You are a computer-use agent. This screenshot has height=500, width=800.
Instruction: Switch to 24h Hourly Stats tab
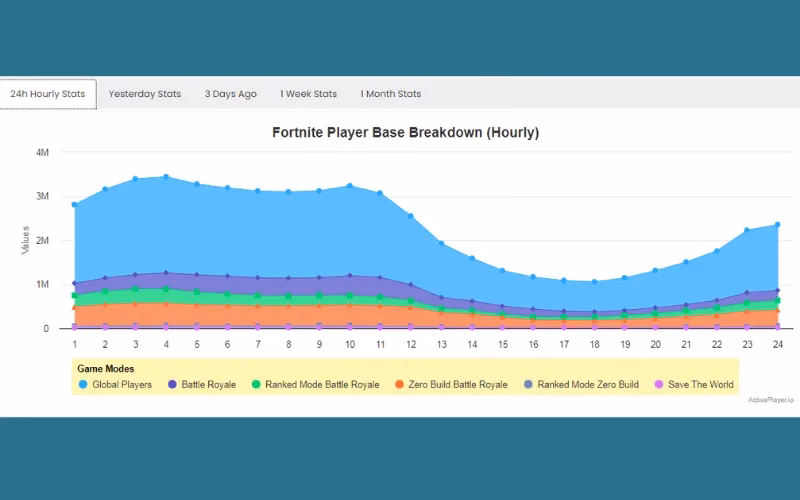click(48, 94)
